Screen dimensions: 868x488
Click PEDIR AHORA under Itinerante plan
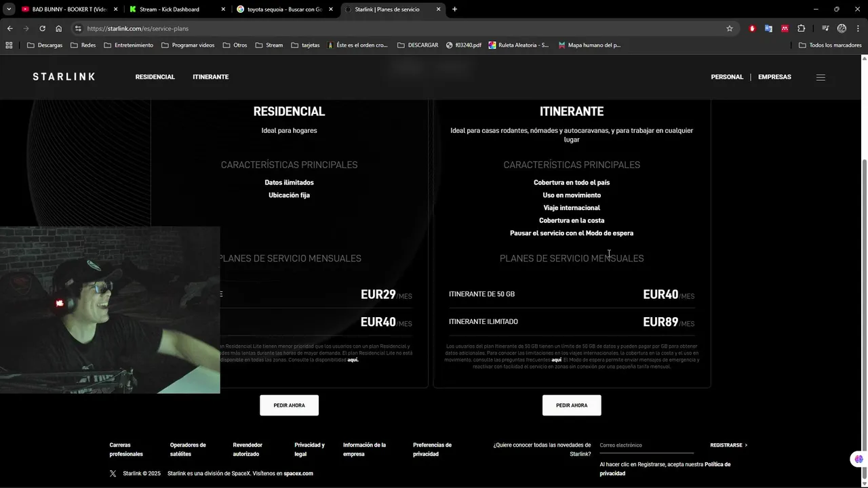572,405
